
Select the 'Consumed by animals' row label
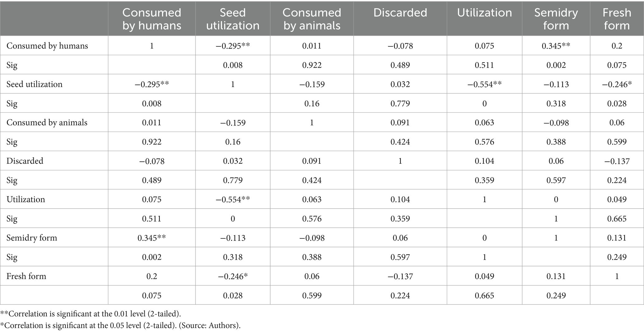pos(47,123)
